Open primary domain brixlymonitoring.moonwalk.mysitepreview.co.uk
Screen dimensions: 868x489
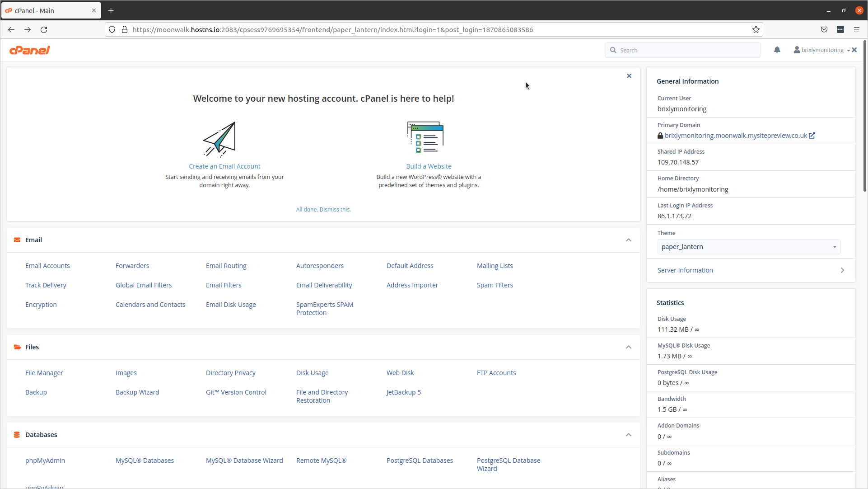coord(736,136)
